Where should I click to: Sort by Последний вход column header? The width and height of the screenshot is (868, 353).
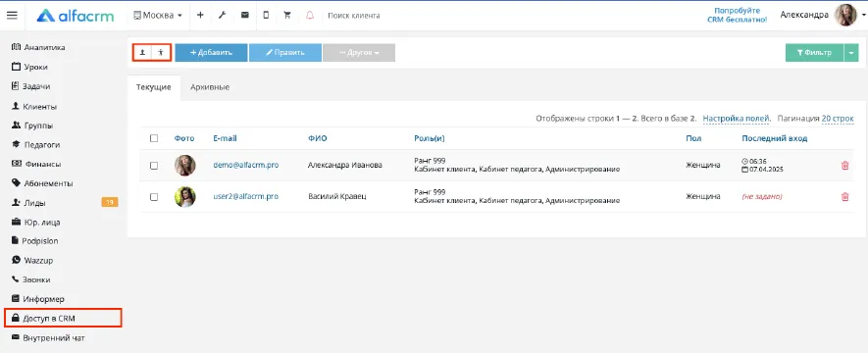pos(775,138)
